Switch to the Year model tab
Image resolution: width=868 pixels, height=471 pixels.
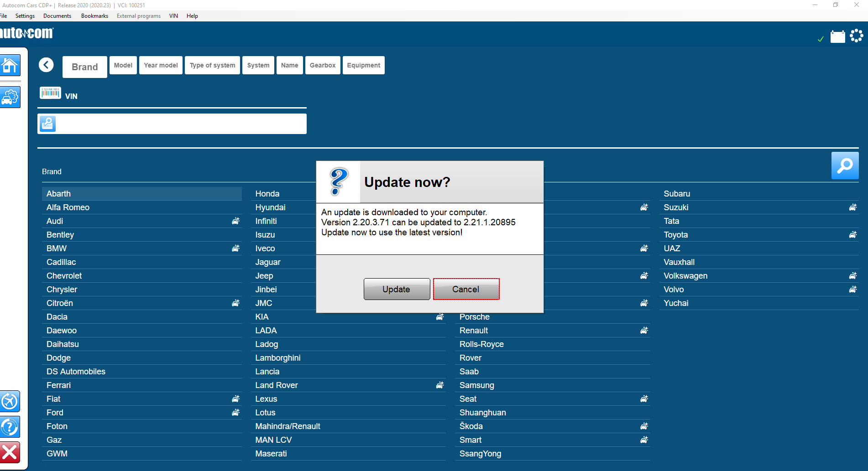[161, 65]
